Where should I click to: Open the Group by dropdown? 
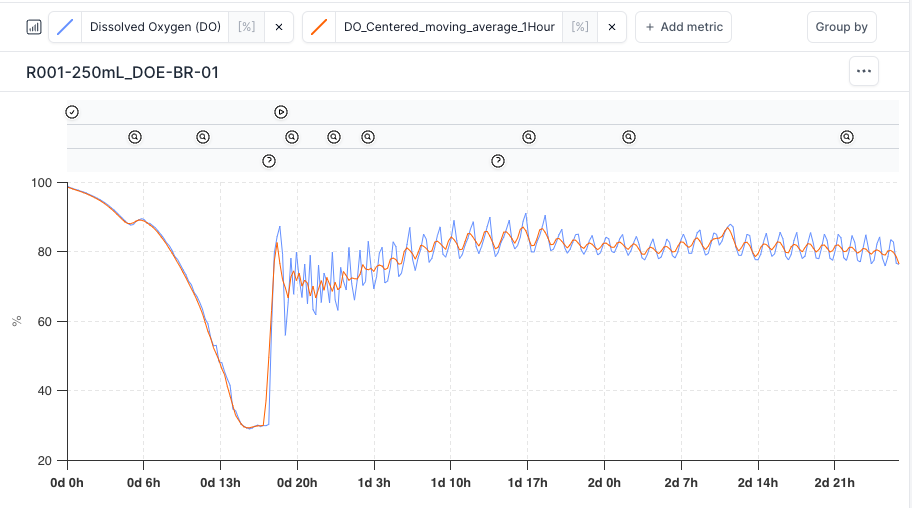click(841, 27)
